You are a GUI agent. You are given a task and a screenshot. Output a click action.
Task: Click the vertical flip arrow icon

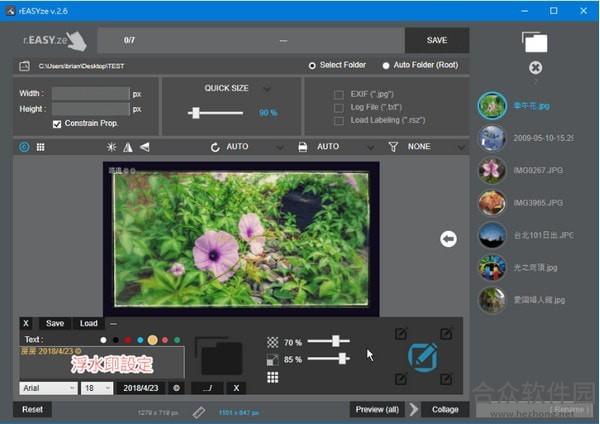(145, 147)
